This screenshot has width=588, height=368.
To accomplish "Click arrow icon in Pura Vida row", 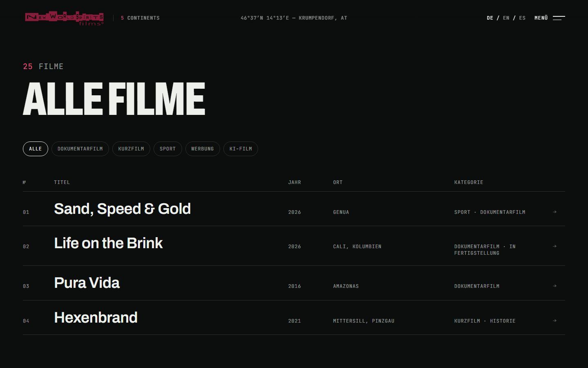I will 555,286.
